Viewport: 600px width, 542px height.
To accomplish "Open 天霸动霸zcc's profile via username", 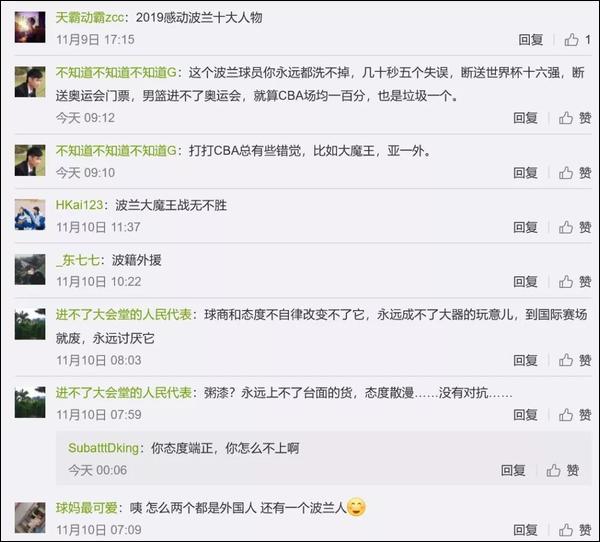I will (x=90, y=17).
